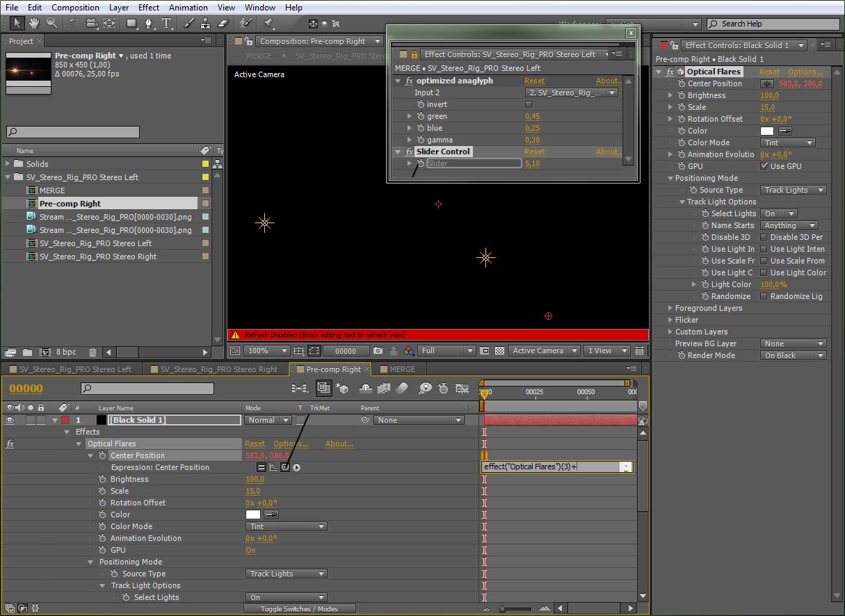The height and width of the screenshot is (616, 845).
Task: Select the Rectangle shape tool
Action: (x=131, y=23)
